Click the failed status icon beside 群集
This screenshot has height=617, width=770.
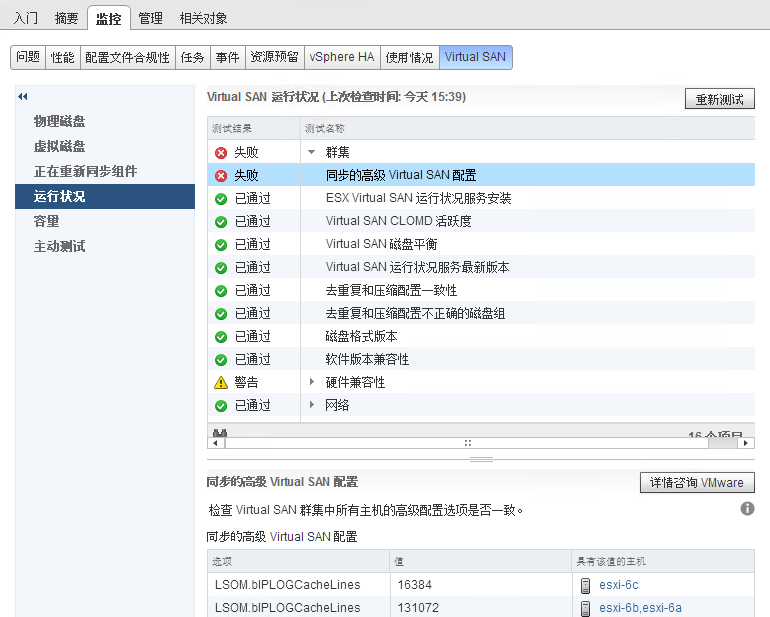[x=221, y=153]
